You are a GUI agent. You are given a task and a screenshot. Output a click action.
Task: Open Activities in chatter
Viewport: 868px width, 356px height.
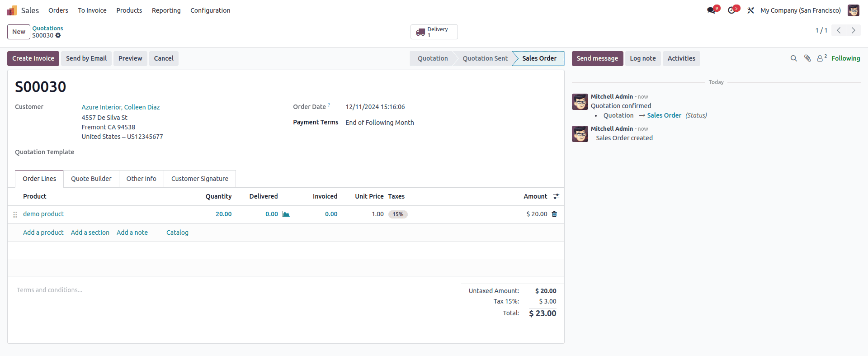tap(681, 58)
